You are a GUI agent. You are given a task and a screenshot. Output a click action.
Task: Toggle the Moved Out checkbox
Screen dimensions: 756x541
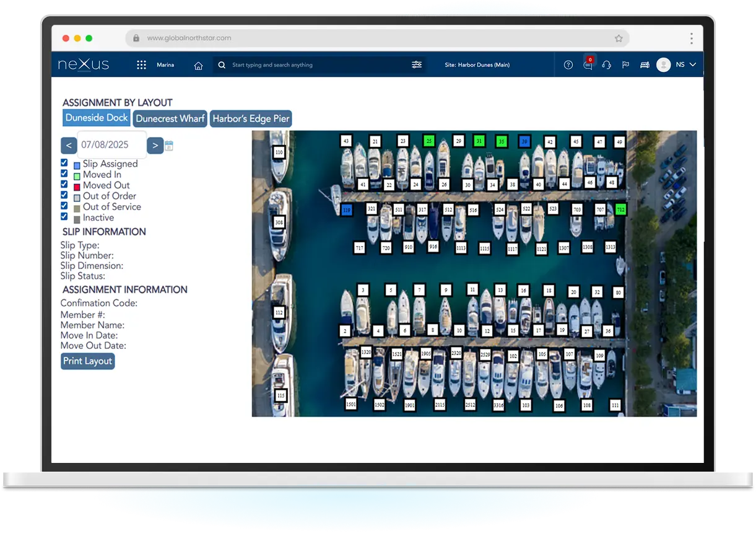click(64, 184)
